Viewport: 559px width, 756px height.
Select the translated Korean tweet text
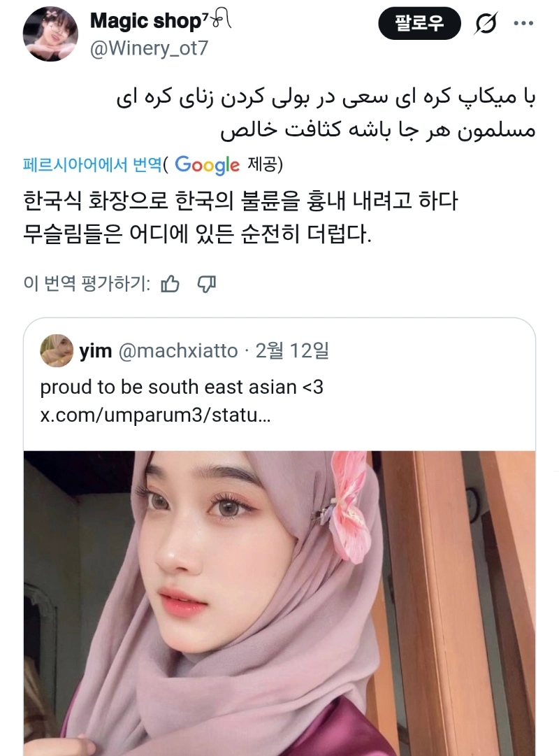pyautogui.click(x=240, y=217)
